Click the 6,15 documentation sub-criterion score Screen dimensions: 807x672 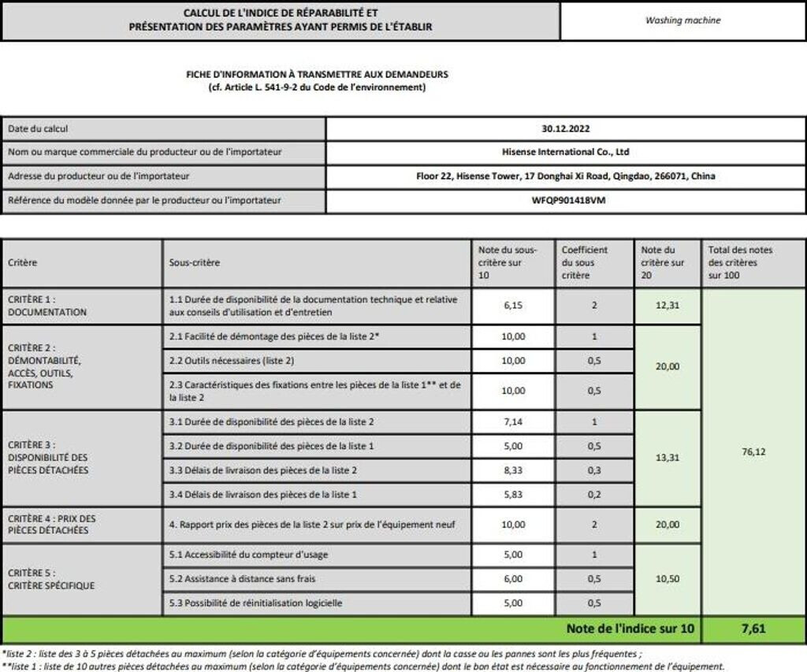coord(513,306)
